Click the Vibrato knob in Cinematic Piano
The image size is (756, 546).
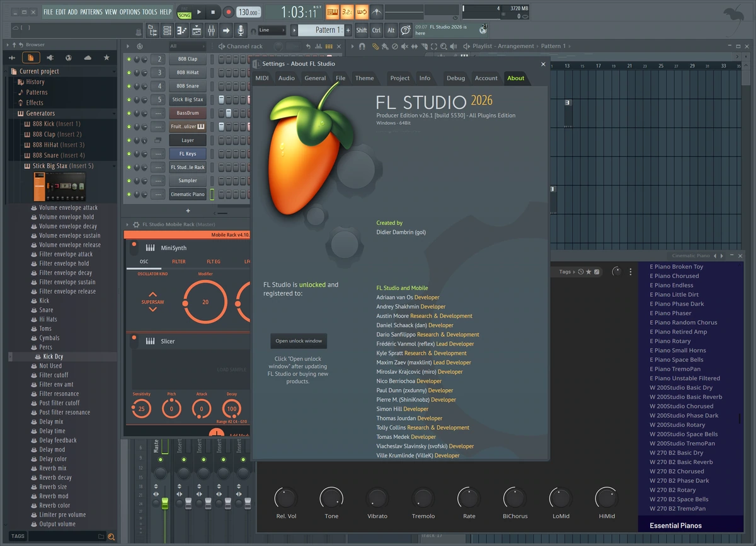click(x=377, y=498)
